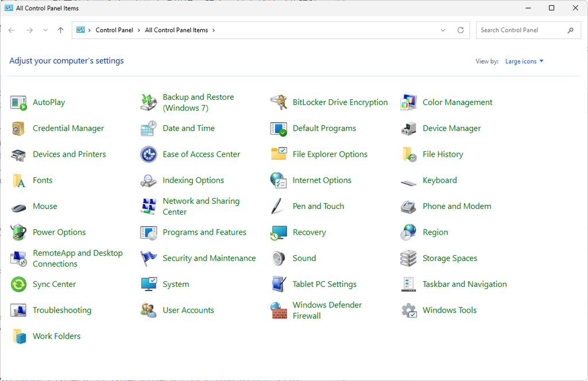This screenshot has height=381, width=588.
Task: Select the Control Panel breadcrumb entry
Action: click(x=115, y=30)
